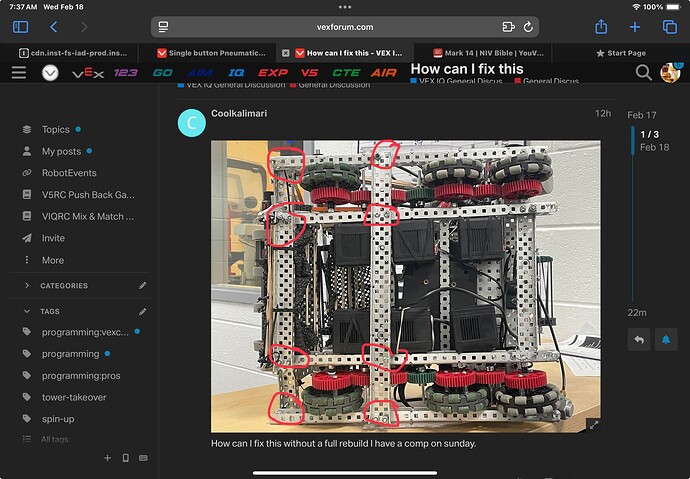Open the VEX CTE section
The height and width of the screenshot is (479, 690).
click(346, 73)
